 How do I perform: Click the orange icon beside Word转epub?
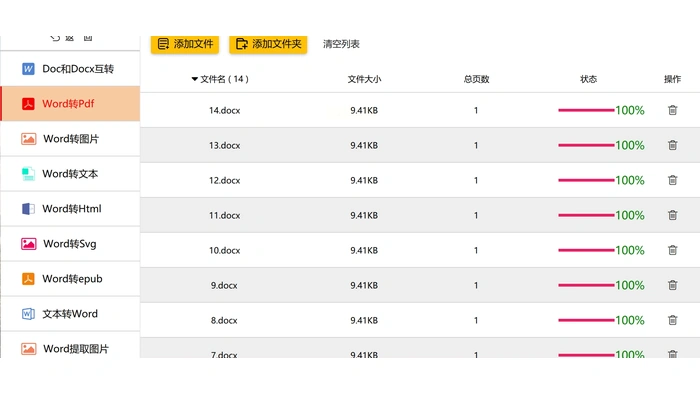click(28, 279)
